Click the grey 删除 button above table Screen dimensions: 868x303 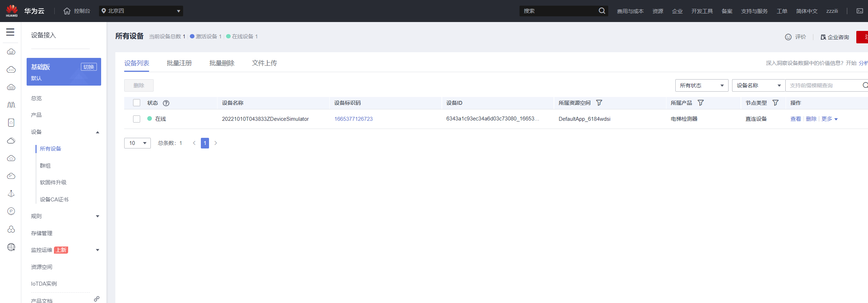tap(139, 85)
